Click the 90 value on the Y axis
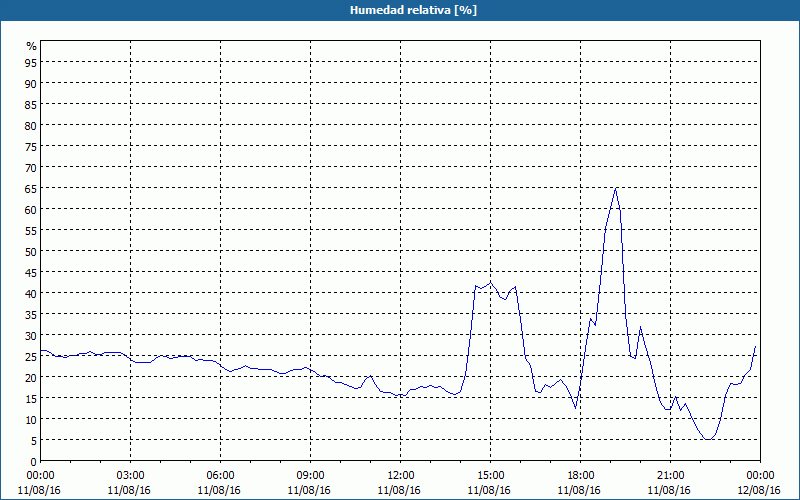Viewport: 800px width, 500px height. tap(31, 83)
